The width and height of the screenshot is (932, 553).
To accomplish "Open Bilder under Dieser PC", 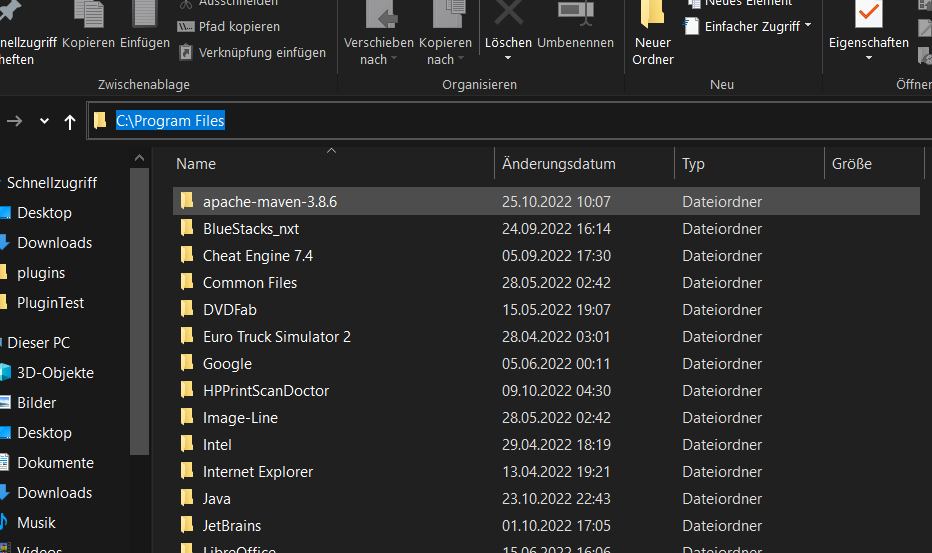I will [x=36, y=403].
